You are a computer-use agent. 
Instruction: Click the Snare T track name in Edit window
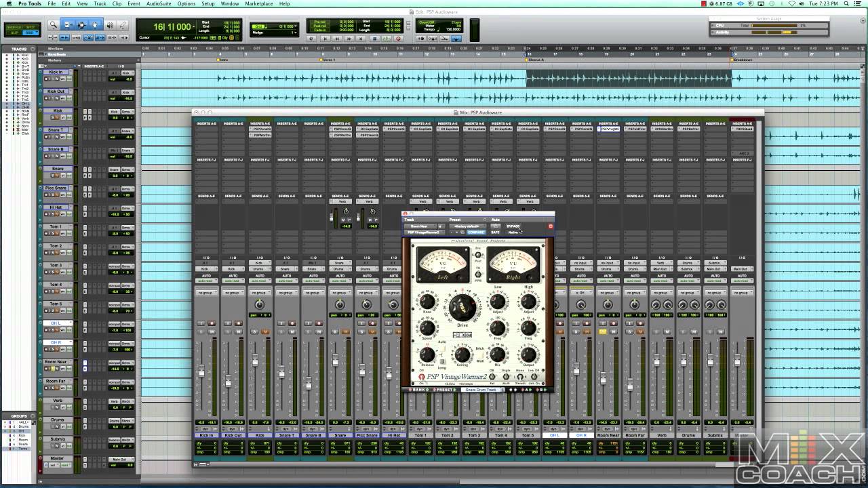click(x=56, y=129)
